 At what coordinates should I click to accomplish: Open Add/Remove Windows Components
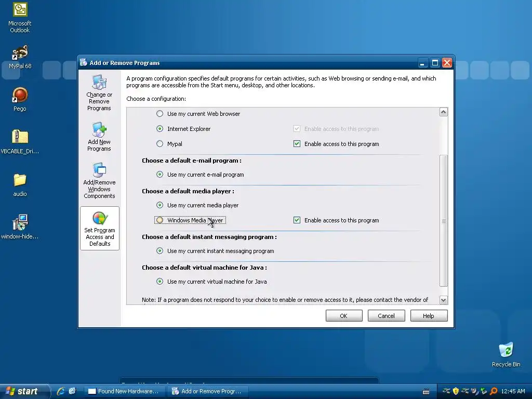click(x=99, y=180)
